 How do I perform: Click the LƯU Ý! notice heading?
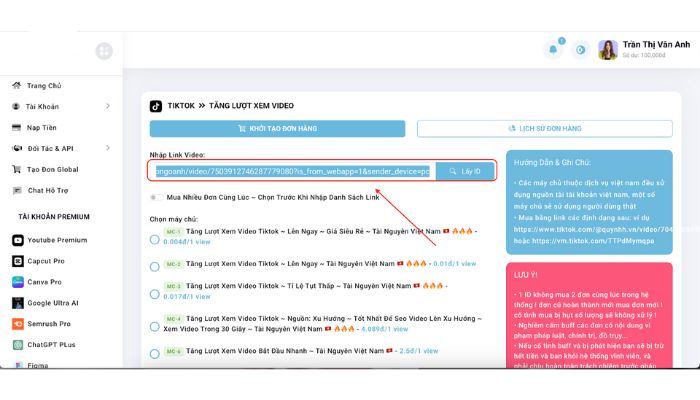pyautogui.click(x=525, y=275)
